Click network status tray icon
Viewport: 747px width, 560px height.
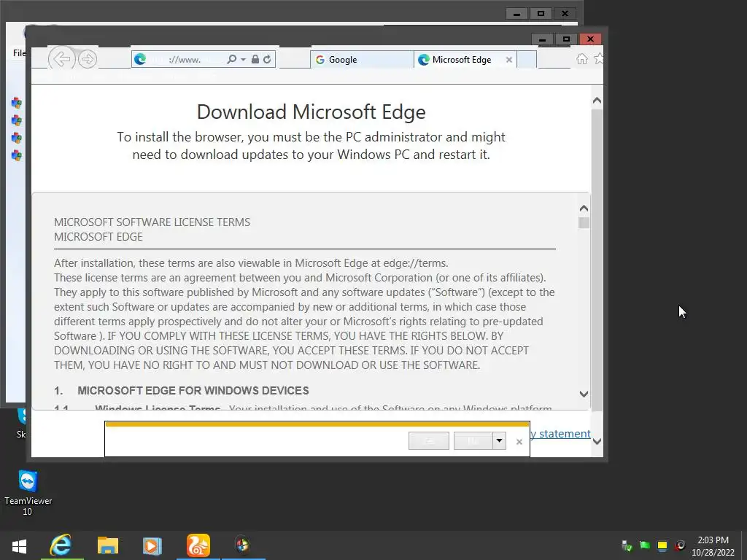tap(627, 545)
